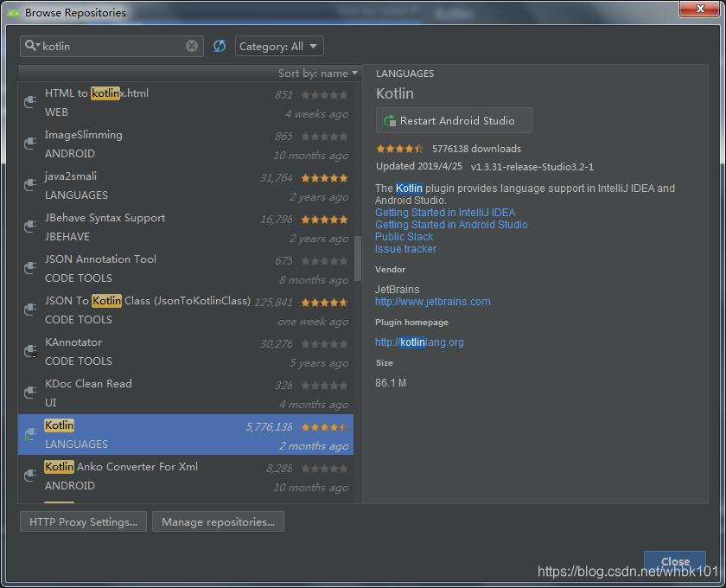Click plugin icon beside JSON Annotation Tool

[30, 267]
